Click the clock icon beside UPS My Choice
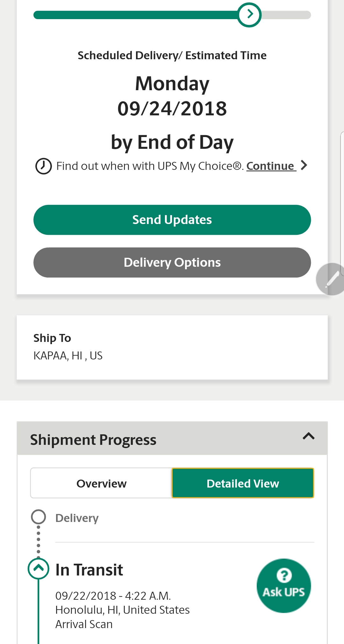This screenshot has height=644, width=344. point(43,166)
